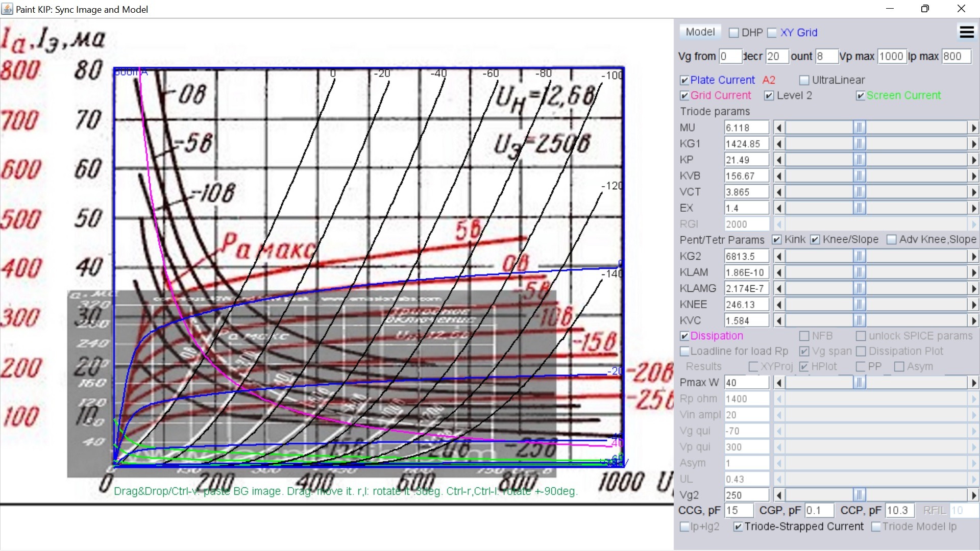980x551 pixels.
Task: Click the Model button
Action: point(700,32)
